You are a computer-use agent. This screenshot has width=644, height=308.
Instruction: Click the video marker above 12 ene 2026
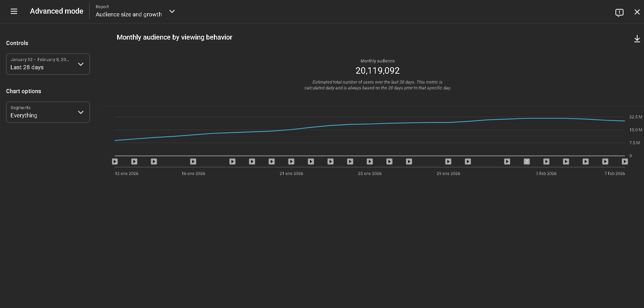115,162
